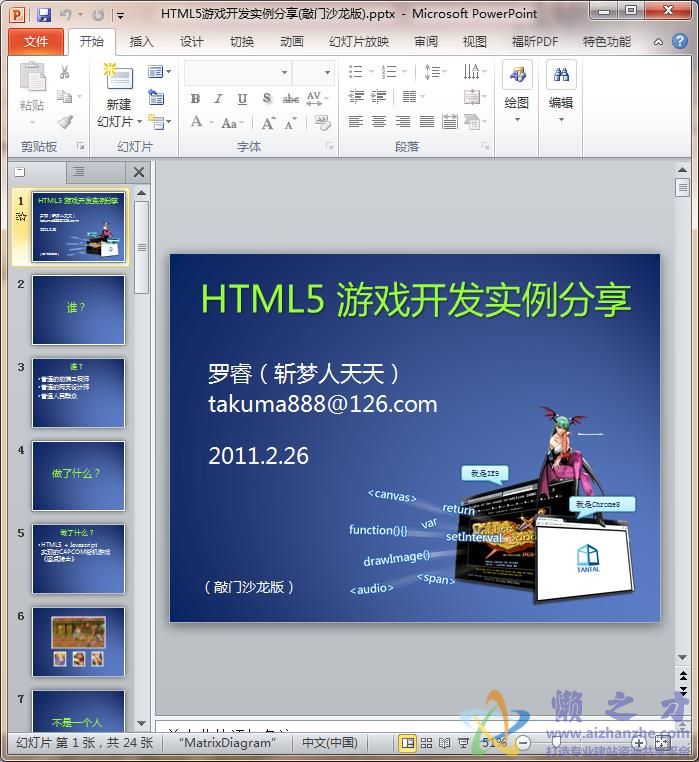Viewport: 699px width, 762px height.
Task: Click the Undo arrow icon
Action: pos(66,15)
